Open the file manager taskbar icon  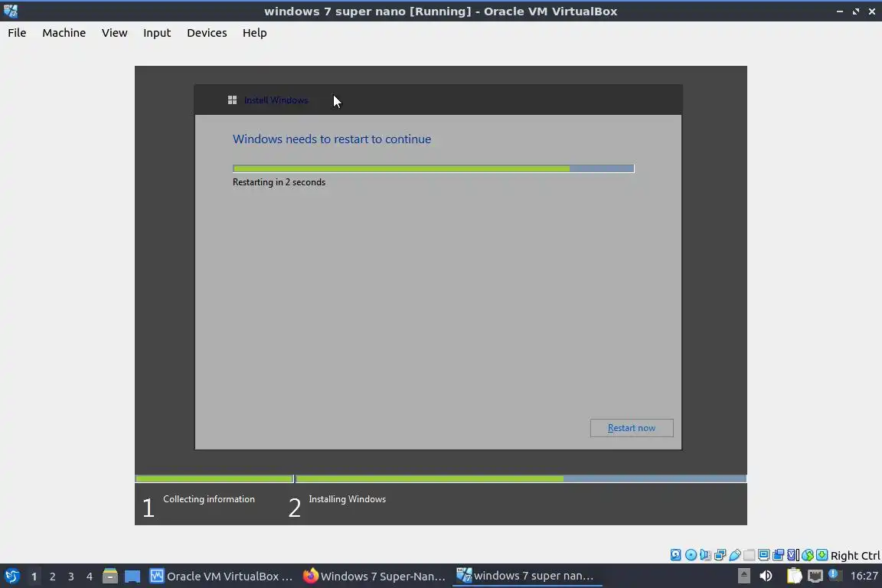coord(110,577)
